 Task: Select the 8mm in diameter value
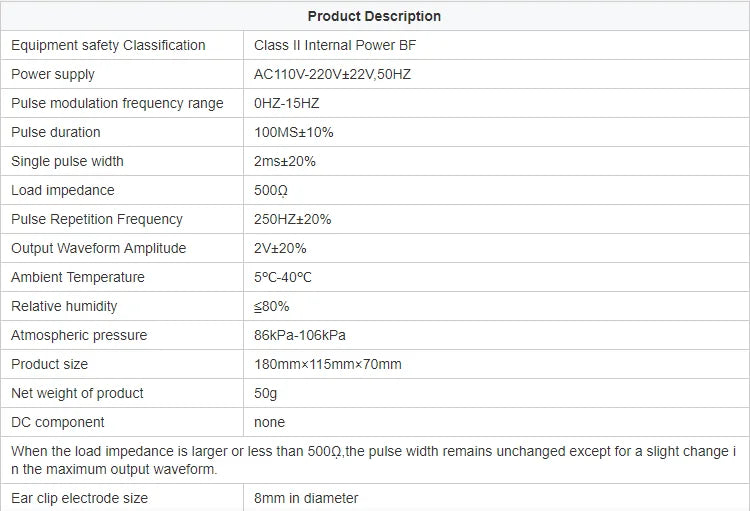(306, 498)
